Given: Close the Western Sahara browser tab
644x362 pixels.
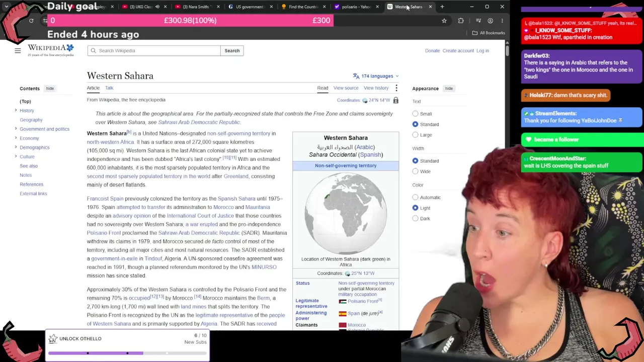Looking at the screenshot, I should (x=430, y=7).
